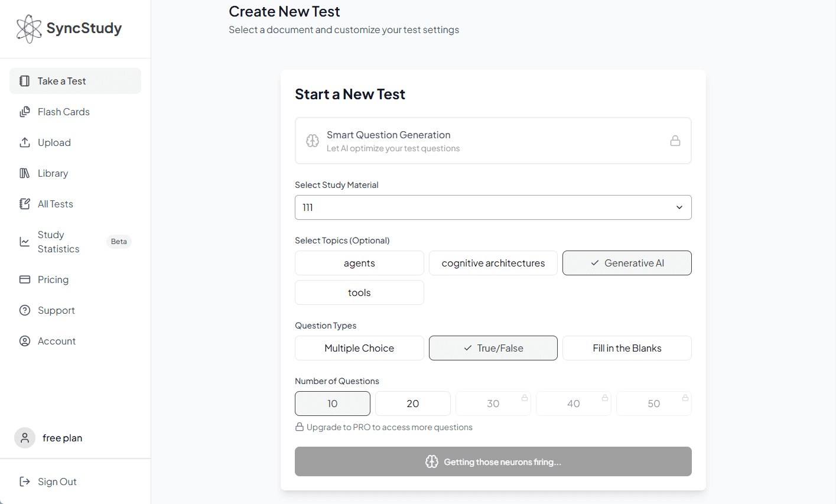The width and height of the screenshot is (836, 504).
Task: Select the cognitive architectures topic
Action: click(x=493, y=263)
